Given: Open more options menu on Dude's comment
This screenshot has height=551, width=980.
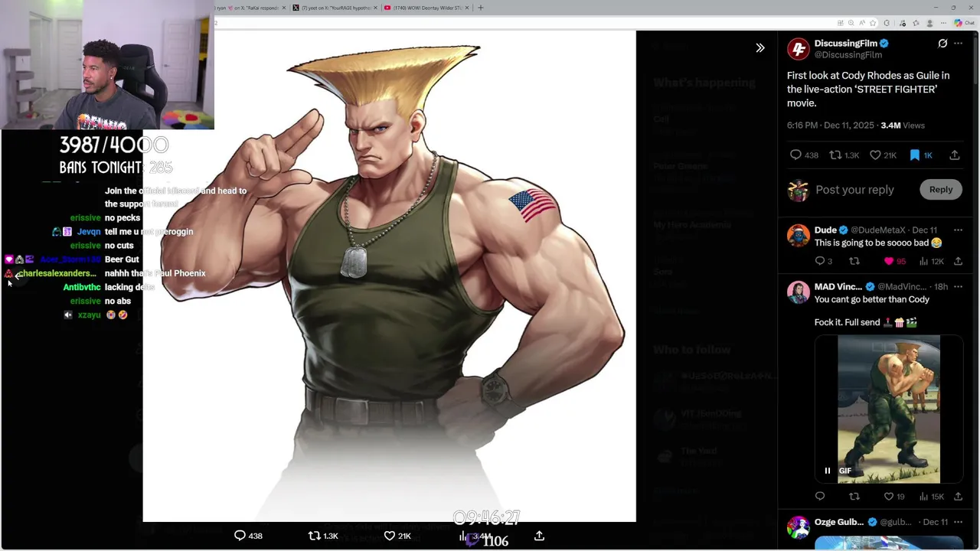Looking at the screenshot, I should 958,230.
